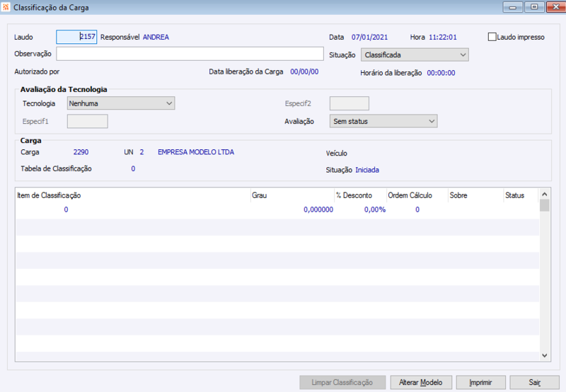Click into the Observação text field
The height and width of the screenshot is (392, 566).
coord(190,54)
